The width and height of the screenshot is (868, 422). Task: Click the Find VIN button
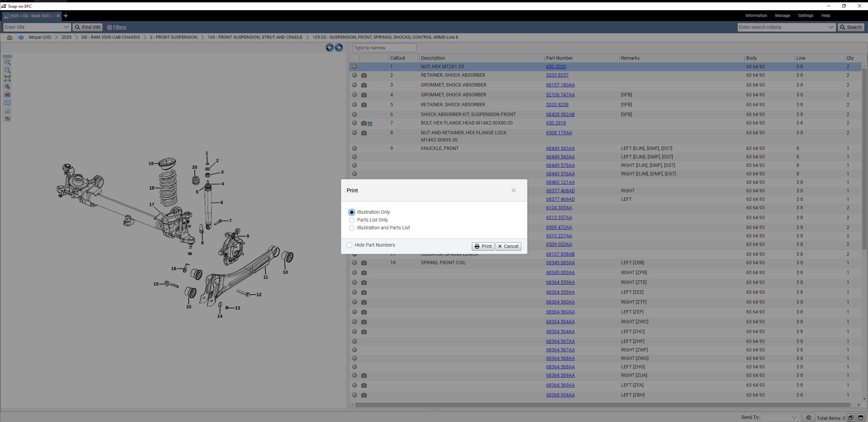click(88, 27)
